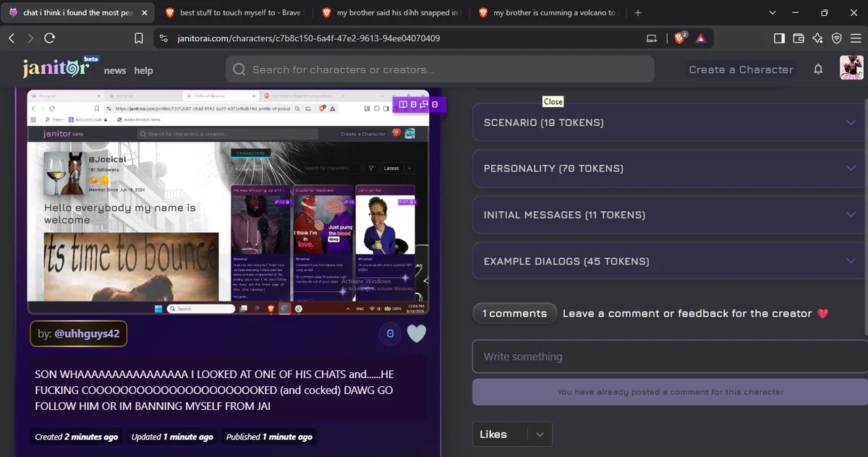Open the Likes sort dropdown
868x457 pixels.
coord(512,435)
